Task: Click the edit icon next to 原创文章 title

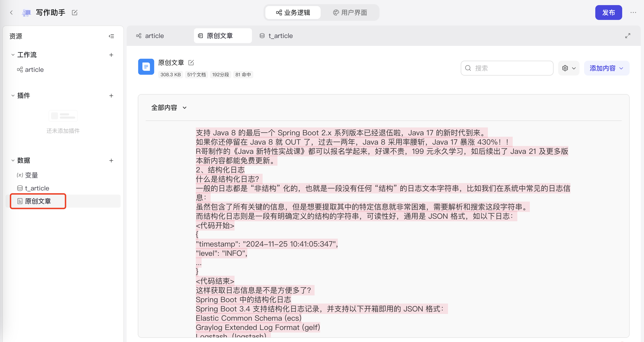Action: 191,63
